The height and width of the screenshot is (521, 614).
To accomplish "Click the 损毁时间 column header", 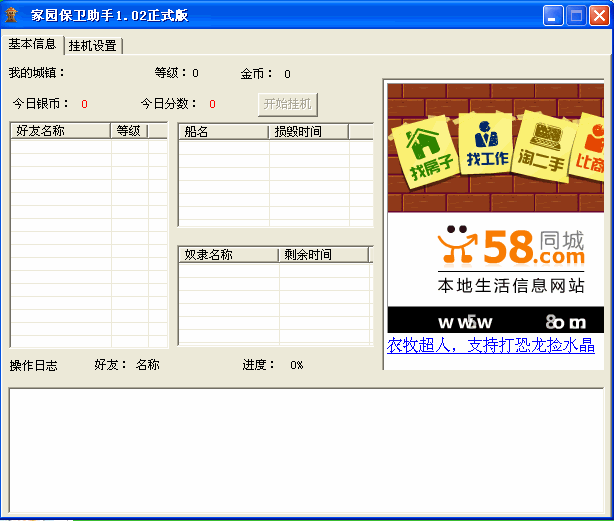I will pyautogui.click(x=309, y=132).
